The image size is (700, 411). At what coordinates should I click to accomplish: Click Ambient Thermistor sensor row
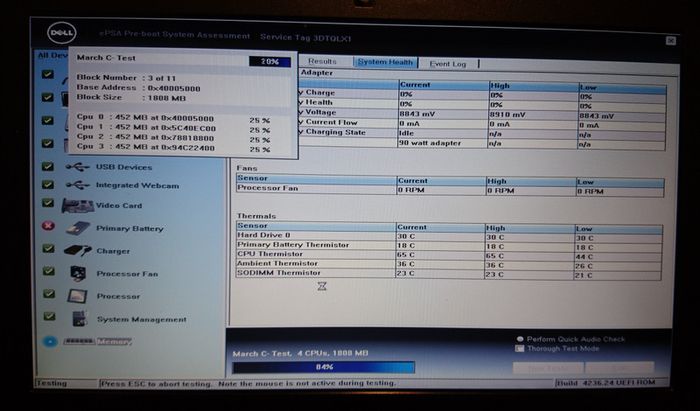[449, 264]
